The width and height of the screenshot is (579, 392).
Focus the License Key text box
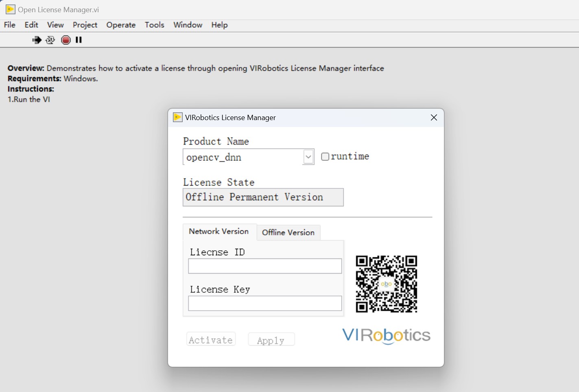click(x=265, y=303)
